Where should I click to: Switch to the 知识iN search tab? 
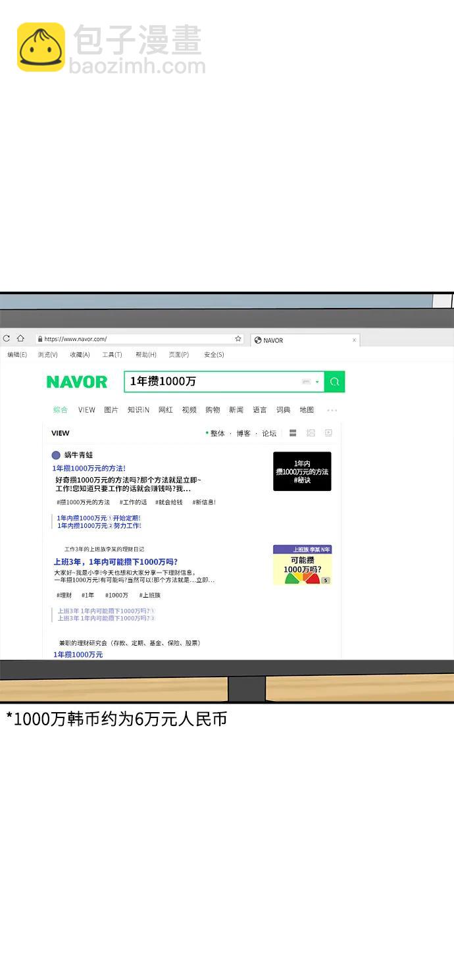point(138,409)
